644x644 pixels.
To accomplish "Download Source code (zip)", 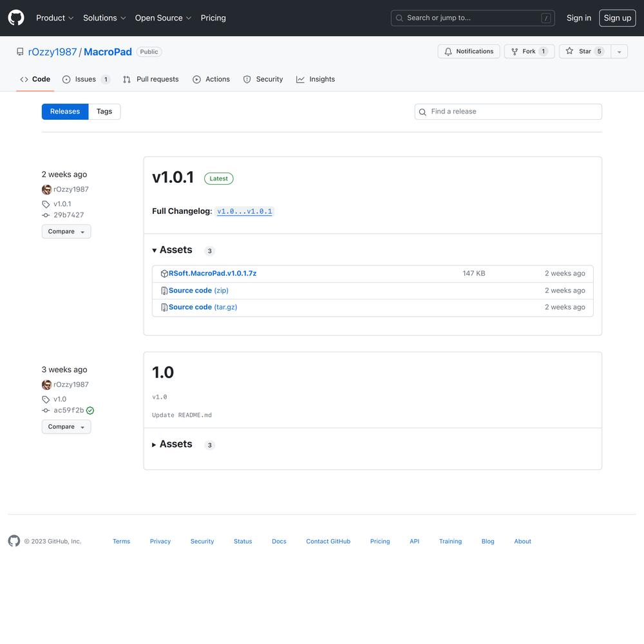I will [198, 291].
